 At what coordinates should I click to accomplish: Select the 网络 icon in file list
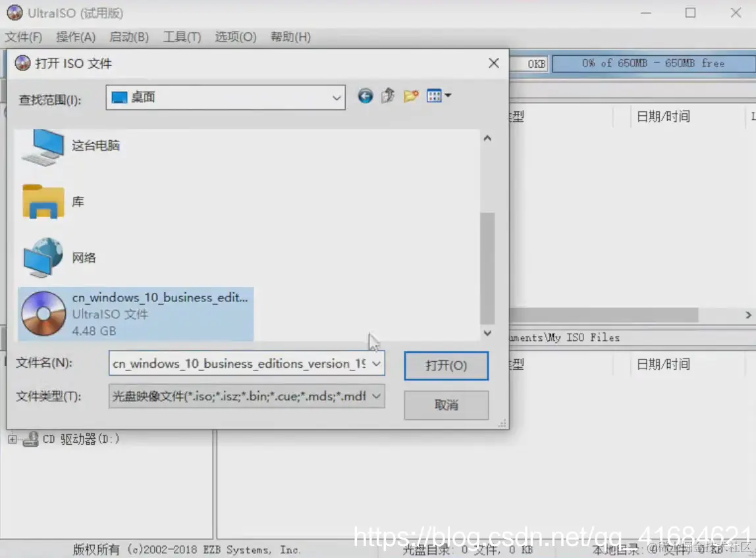click(x=43, y=257)
